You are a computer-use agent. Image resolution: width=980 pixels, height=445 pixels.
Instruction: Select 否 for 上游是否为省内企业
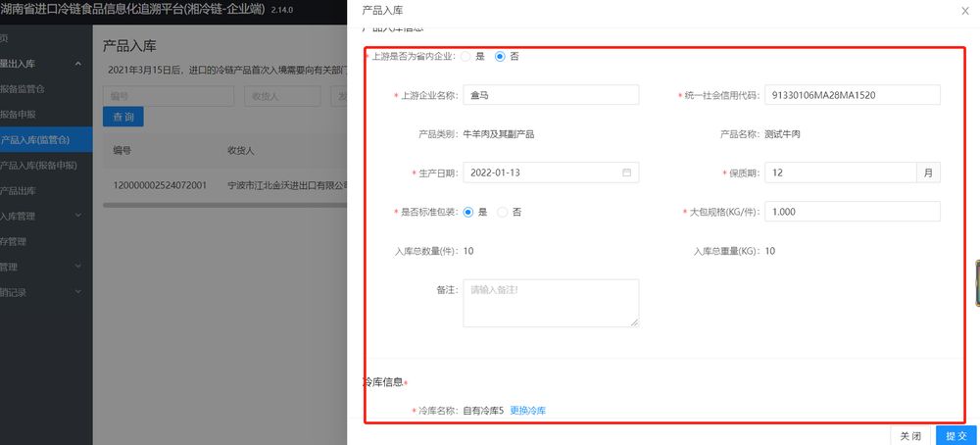tap(500, 57)
